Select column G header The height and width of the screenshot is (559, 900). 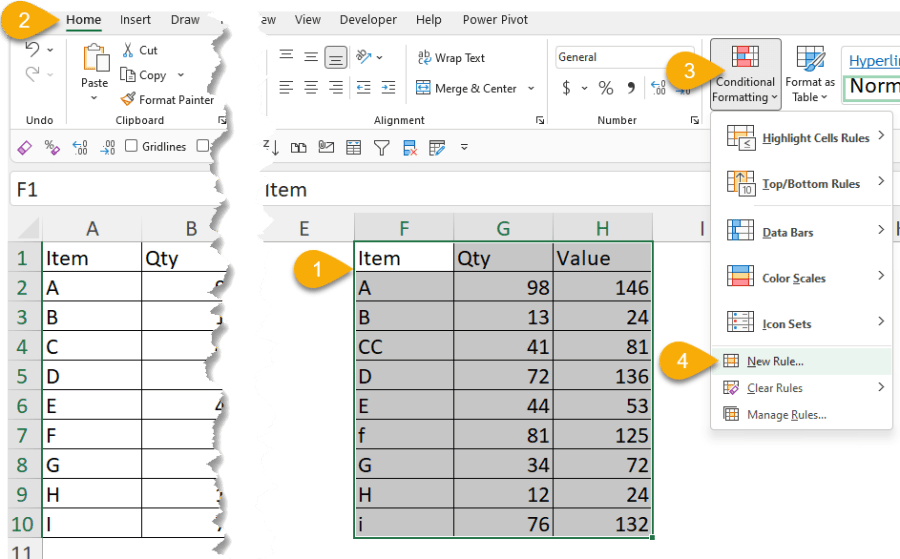pos(502,228)
